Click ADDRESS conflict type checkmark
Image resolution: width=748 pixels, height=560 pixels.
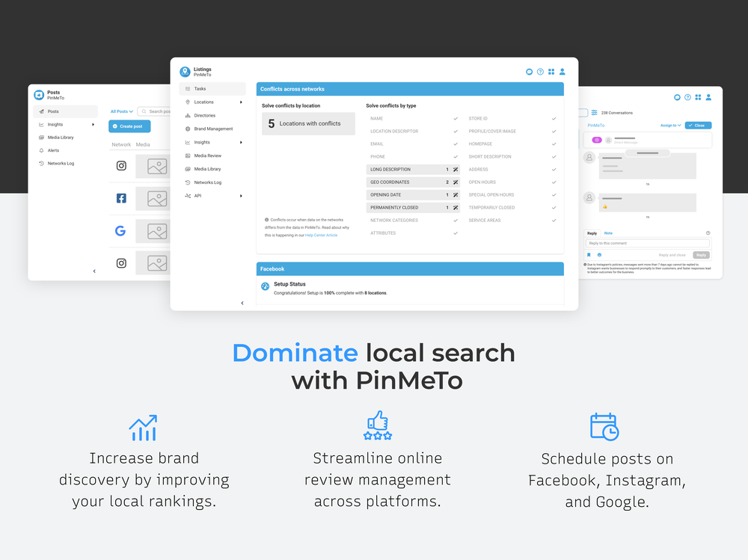554,169
